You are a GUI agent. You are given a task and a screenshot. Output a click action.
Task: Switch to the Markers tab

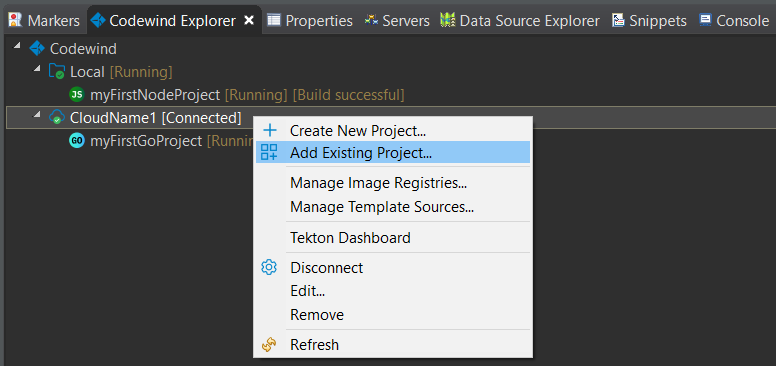[x=45, y=21]
